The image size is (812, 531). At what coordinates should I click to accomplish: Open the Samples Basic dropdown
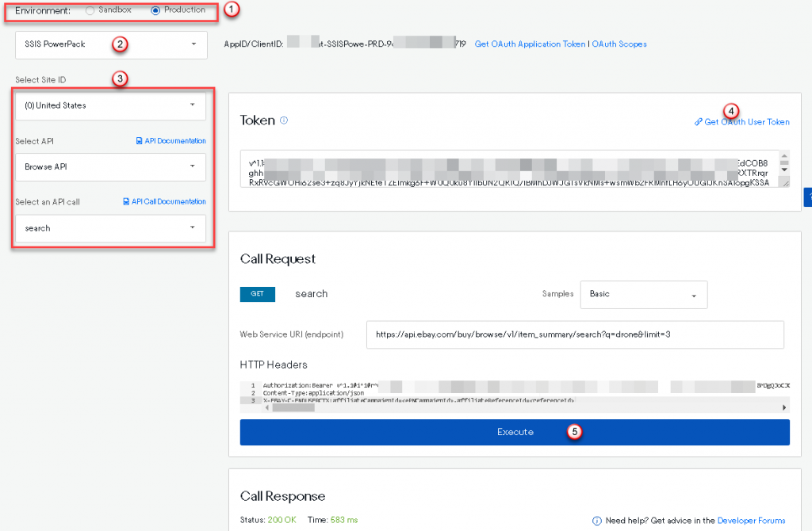tap(643, 294)
